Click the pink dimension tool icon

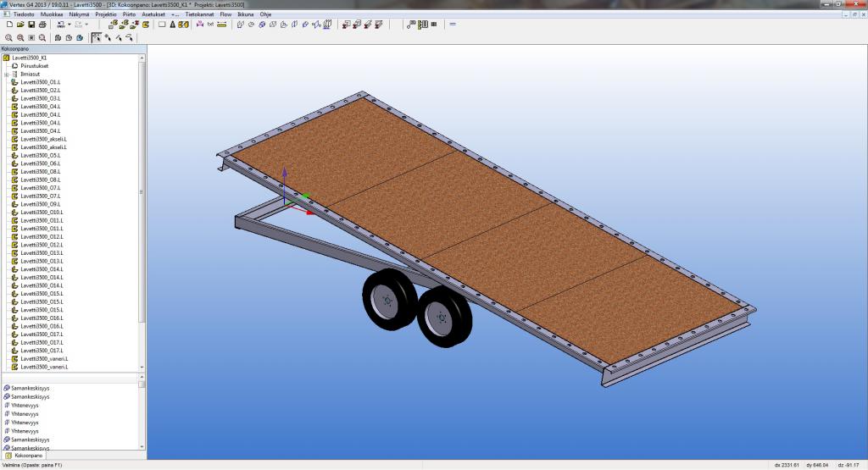tap(200, 25)
